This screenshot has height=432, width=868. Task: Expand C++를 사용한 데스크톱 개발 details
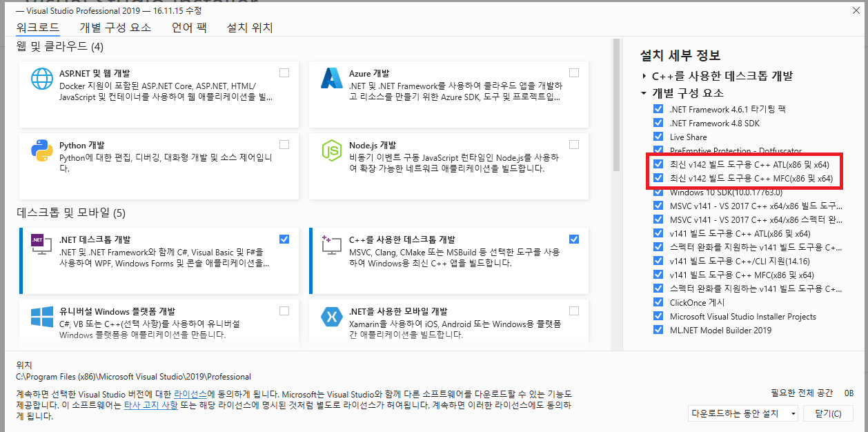pyautogui.click(x=644, y=76)
